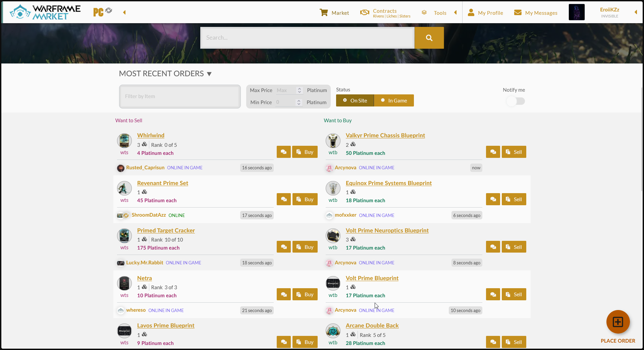The width and height of the screenshot is (644, 350).
Task: Click the Place Order plus button
Action: coord(618,322)
